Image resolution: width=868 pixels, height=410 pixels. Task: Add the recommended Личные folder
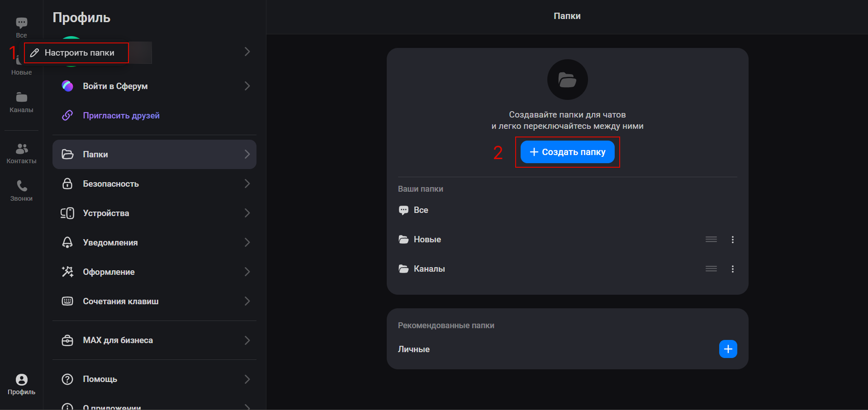point(728,349)
